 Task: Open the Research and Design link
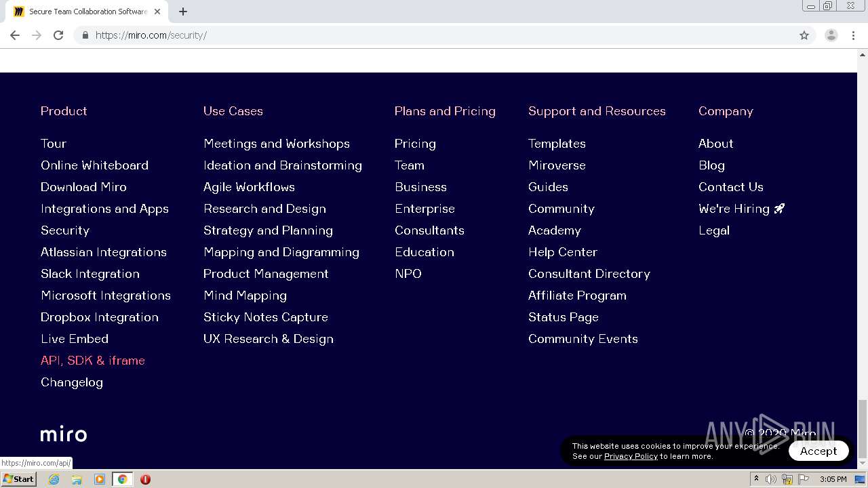click(x=264, y=209)
